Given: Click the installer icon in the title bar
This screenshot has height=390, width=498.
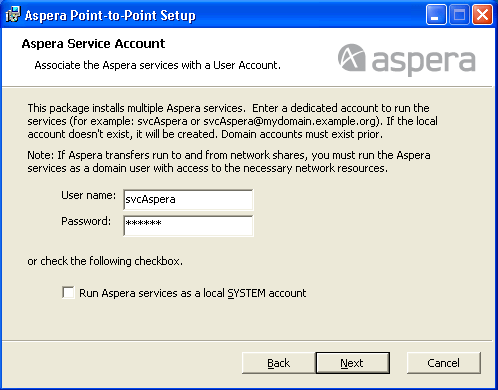Looking at the screenshot, I should click(x=13, y=15).
